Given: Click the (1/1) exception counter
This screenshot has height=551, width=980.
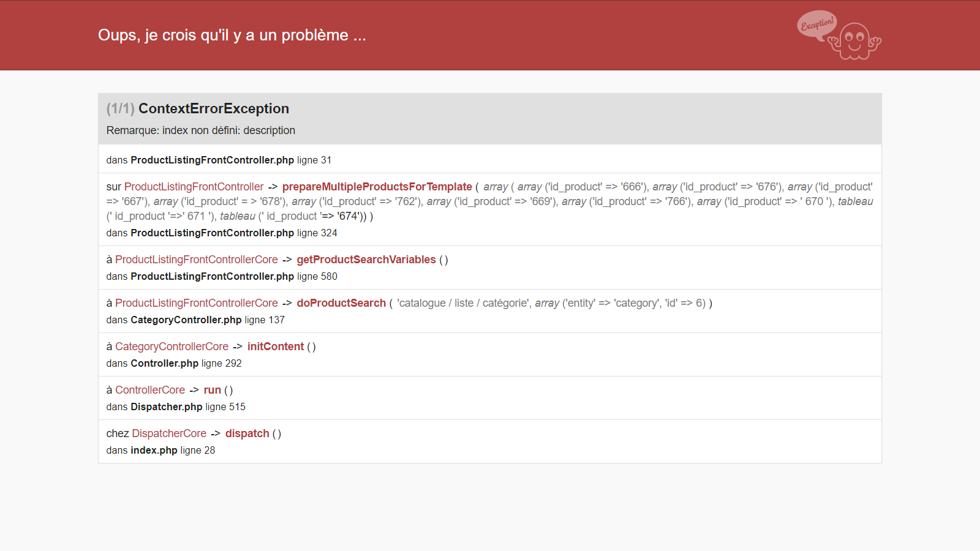Looking at the screenshot, I should 120,108.
